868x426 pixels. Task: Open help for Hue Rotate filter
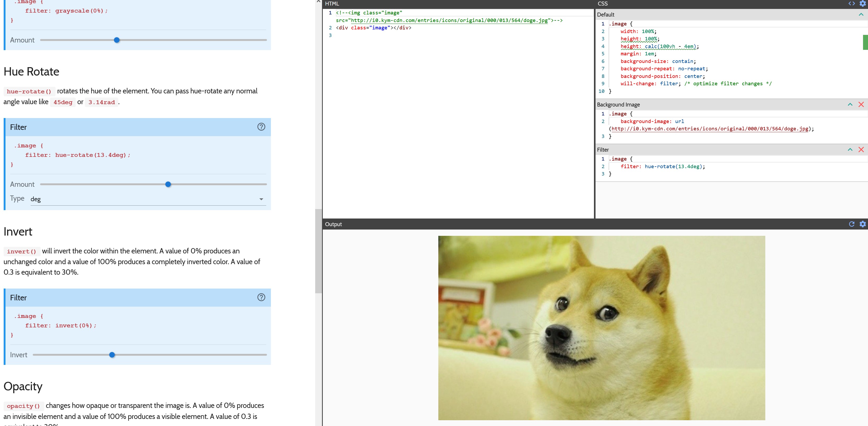tap(261, 127)
